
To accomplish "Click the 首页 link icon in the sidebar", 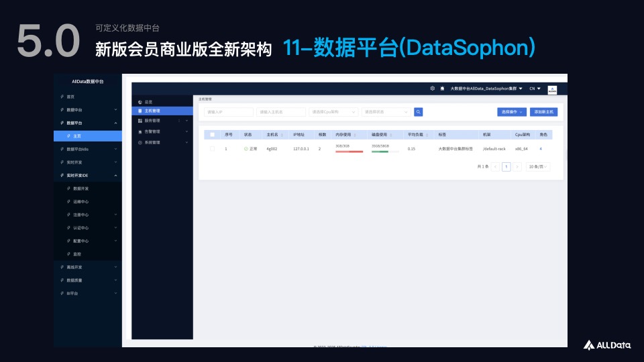I will click(x=62, y=97).
